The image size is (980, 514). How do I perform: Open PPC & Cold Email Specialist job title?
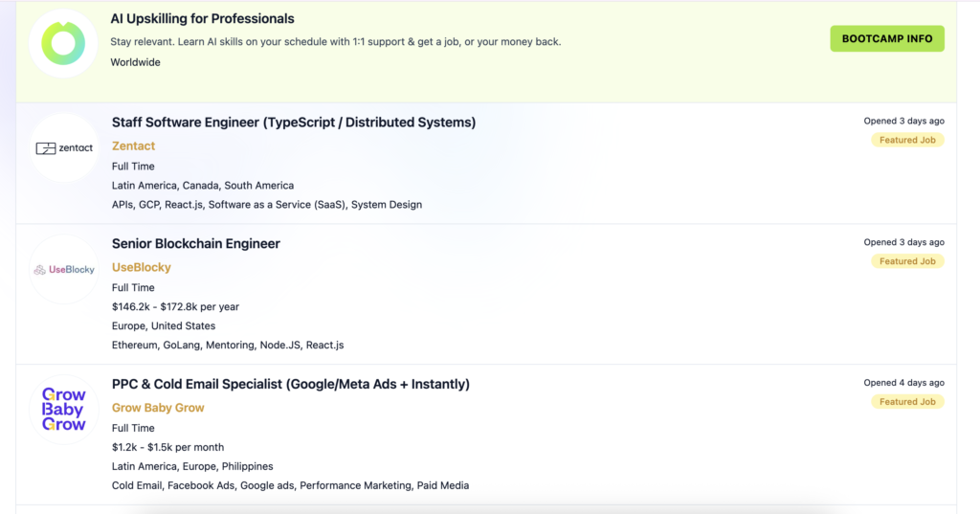(291, 384)
